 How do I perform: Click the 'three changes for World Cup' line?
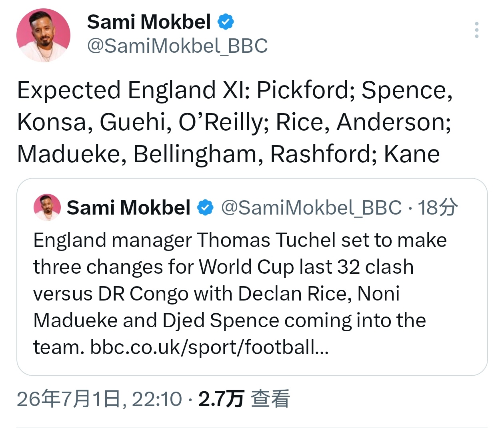[x=223, y=267]
